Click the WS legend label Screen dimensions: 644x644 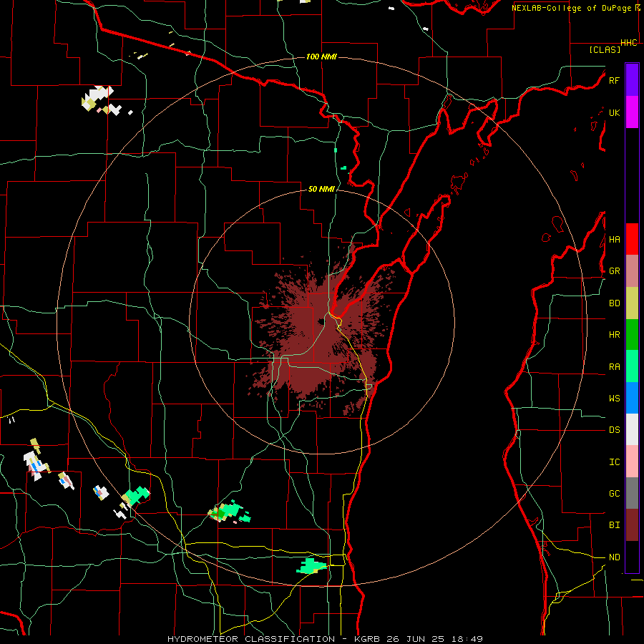(x=615, y=398)
